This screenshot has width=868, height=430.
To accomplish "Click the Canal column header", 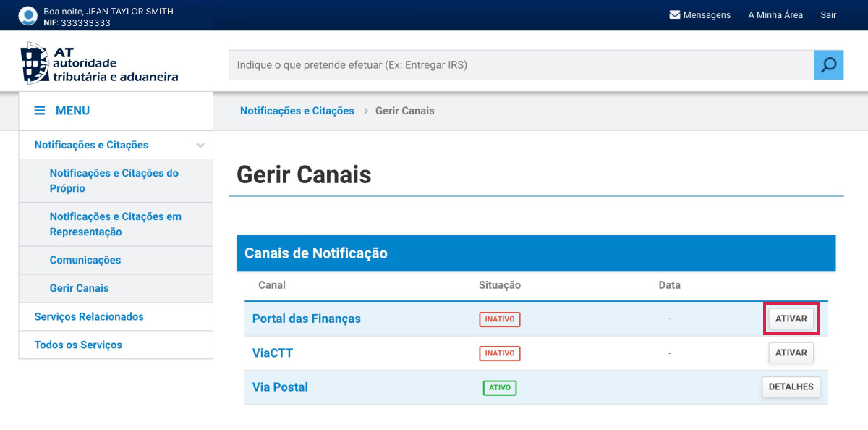I will coord(272,285).
